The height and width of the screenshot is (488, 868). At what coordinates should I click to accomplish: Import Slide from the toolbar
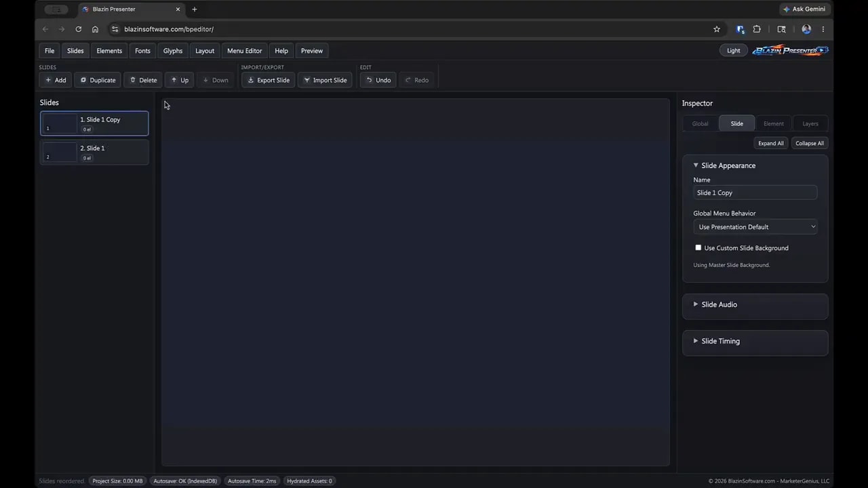325,80
